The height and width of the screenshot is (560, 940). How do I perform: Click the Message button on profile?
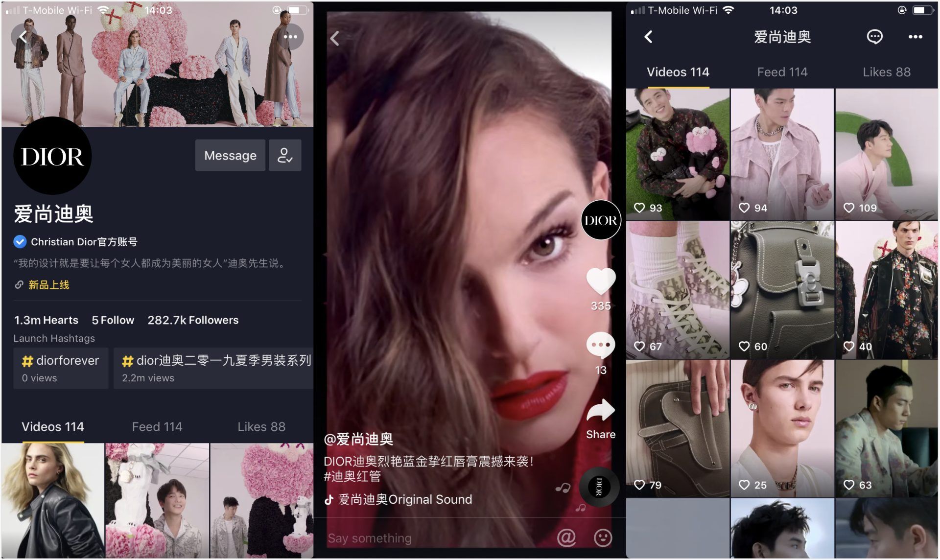click(229, 154)
